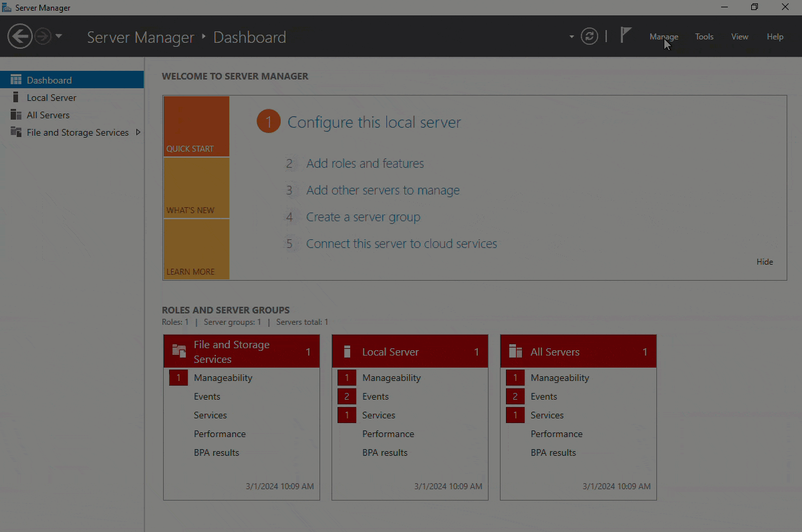The image size is (802, 532).
Task: Click the File and Storage Services tile icon
Action: pos(179,352)
